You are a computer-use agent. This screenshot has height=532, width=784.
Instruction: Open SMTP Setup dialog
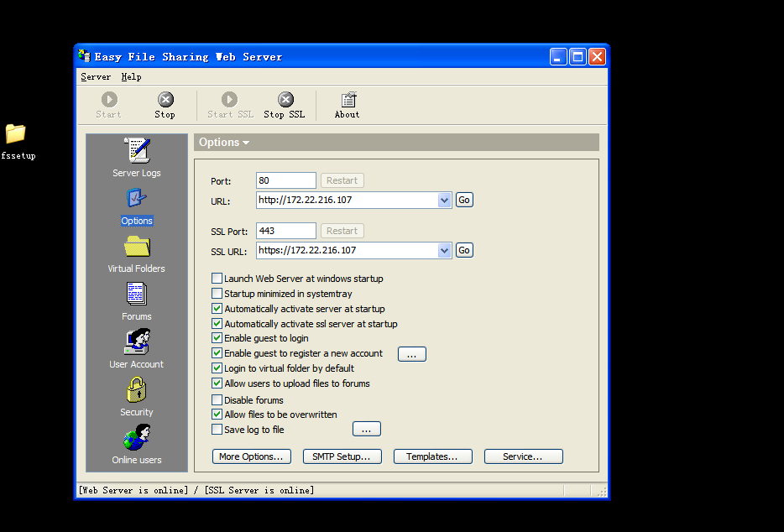coord(342,456)
